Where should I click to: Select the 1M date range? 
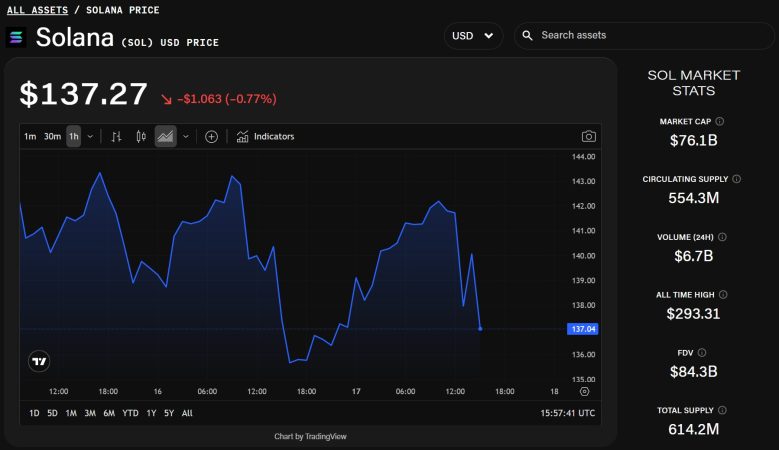point(71,413)
